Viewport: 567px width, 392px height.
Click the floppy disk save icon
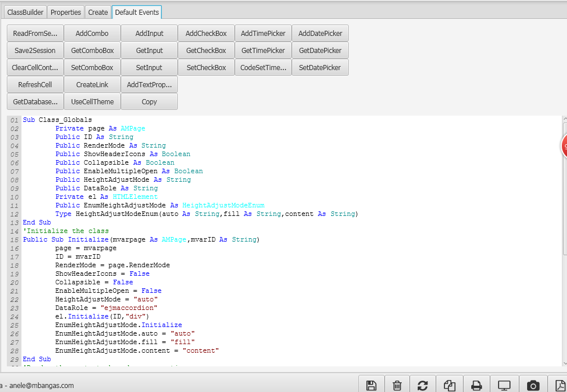[x=371, y=385]
